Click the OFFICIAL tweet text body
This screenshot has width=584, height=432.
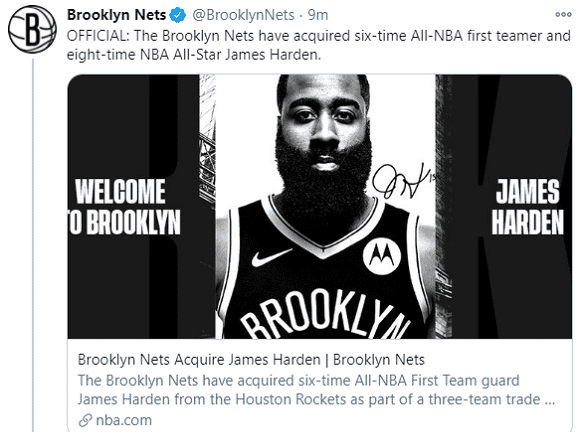(x=318, y=45)
